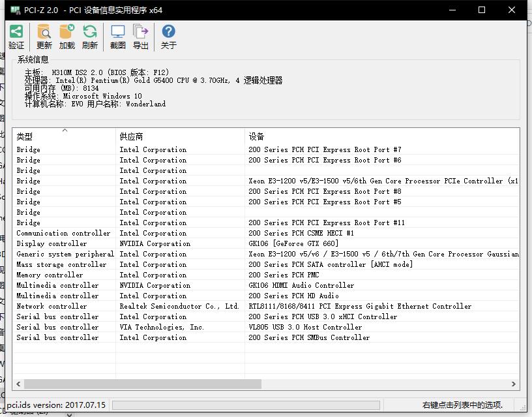Select the 200 Series PCH SMBus Controller row
The image size is (532, 417).
[x=196, y=337]
